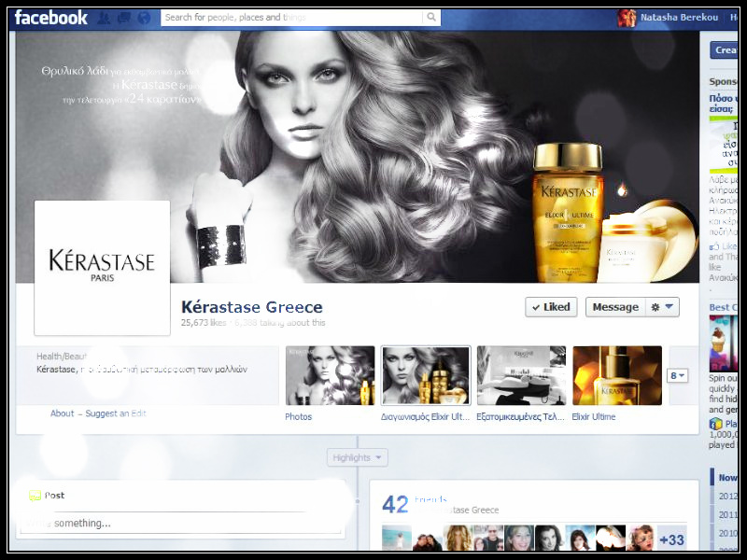Open the Elixir Ultime app thumbnail

617,376
